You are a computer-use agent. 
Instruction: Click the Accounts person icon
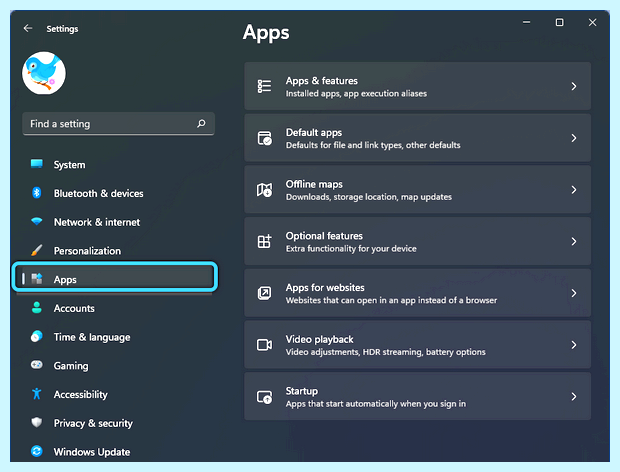pos(37,308)
